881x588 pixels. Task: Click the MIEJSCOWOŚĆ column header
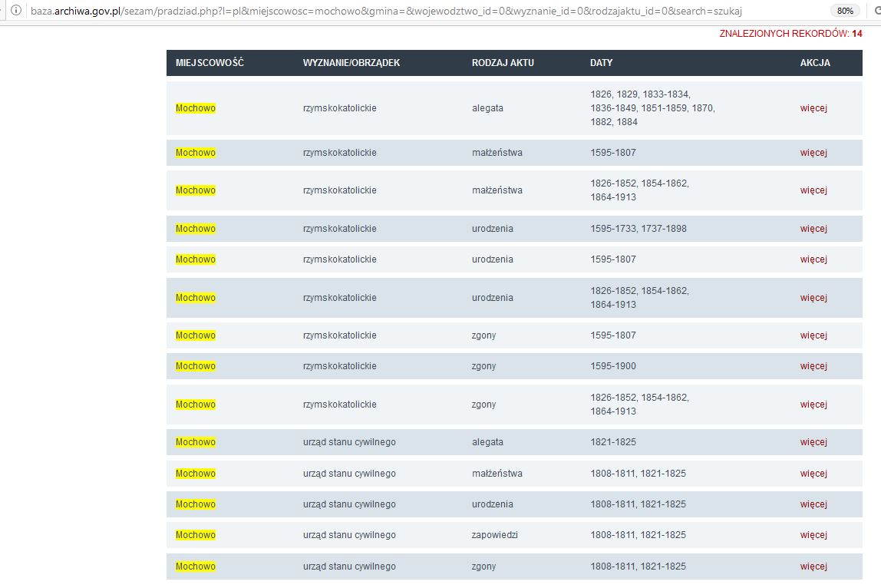pos(210,63)
